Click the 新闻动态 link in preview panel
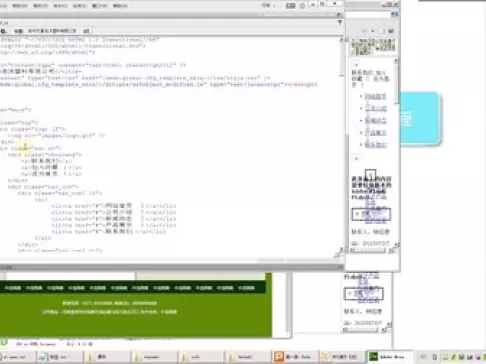Screen dimensions: 486x364 (x=375, y=120)
